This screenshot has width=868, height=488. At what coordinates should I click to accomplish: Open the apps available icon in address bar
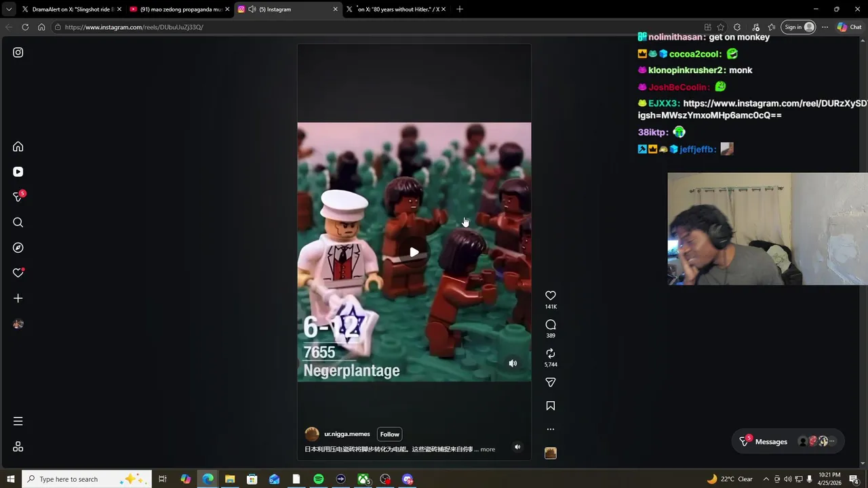tap(707, 27)
